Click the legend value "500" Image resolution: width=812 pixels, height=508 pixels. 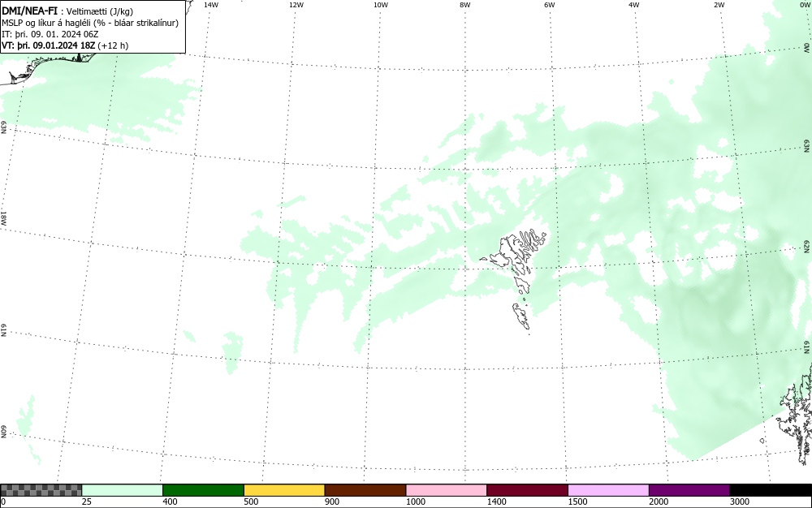[251, 502]
